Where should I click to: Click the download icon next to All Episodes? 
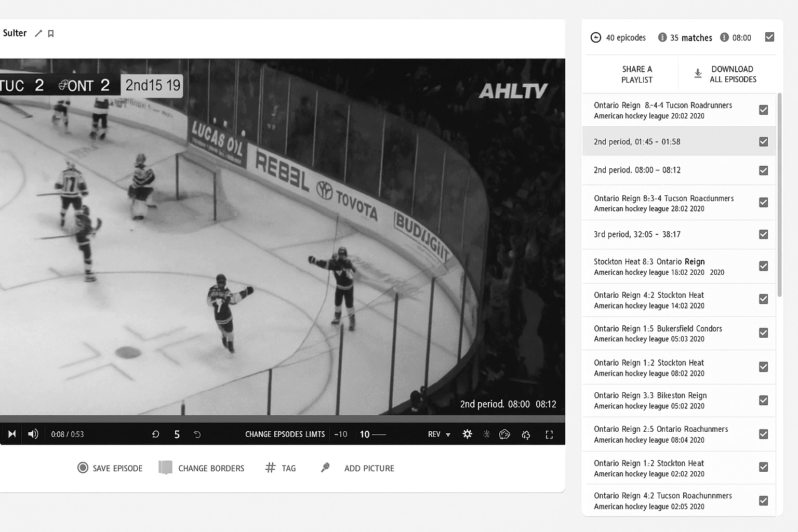[x=698, y=74]
